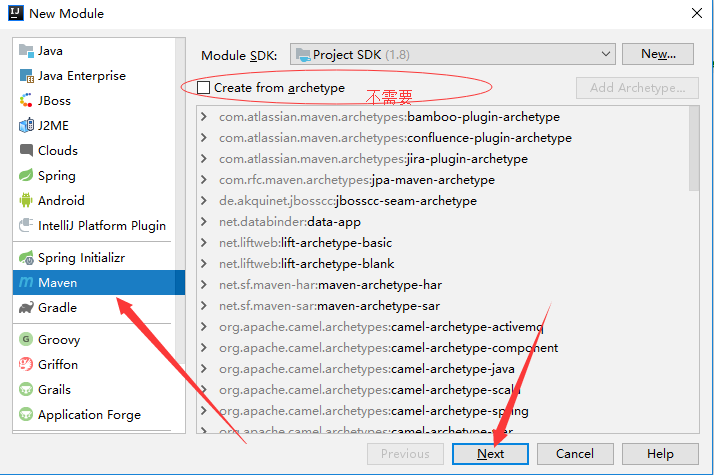Select Gradle module type label
The width and height of the screenshot is (714, 475).
(x=57, y=308)
